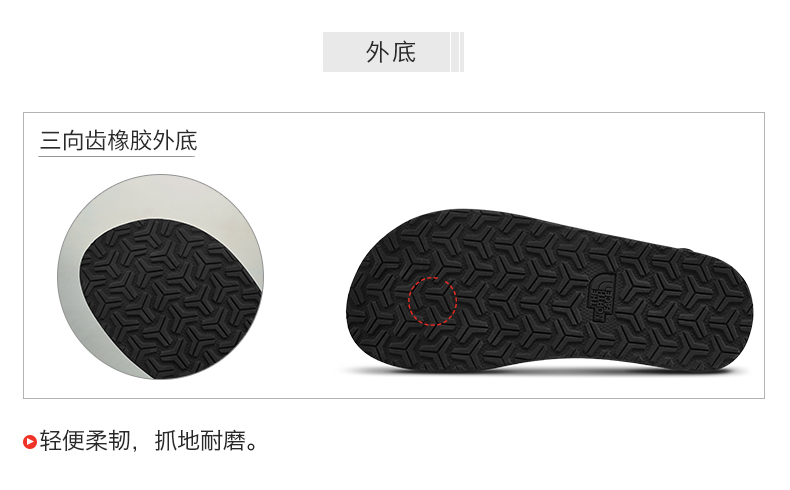Screen dimensions: 790x490
Task: Click the 轻便柔韧，抓地耐磨 description text
Action: 149,441
